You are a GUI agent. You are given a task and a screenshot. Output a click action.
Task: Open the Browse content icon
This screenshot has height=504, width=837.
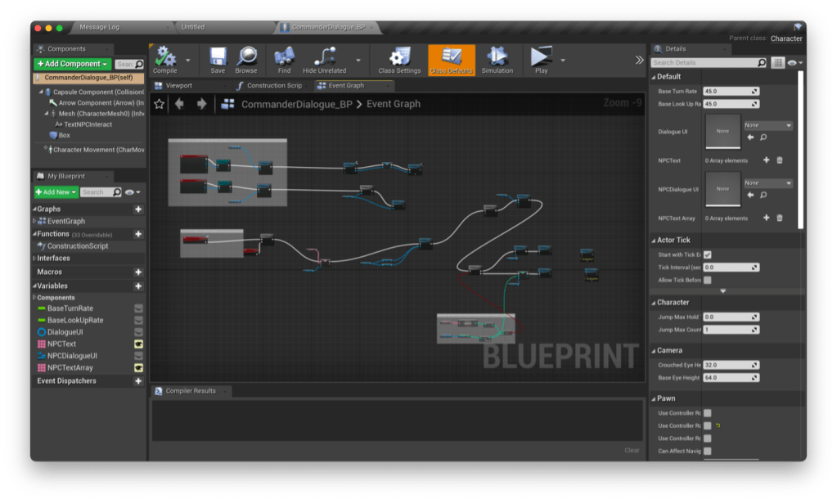246,57
